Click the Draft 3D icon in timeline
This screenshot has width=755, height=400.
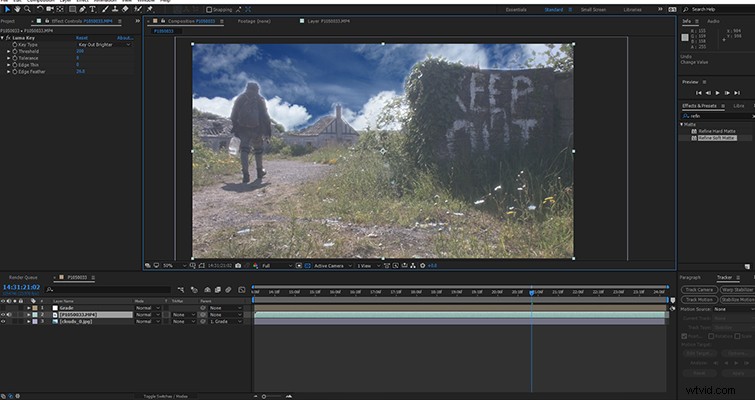(x=194, y=290)
